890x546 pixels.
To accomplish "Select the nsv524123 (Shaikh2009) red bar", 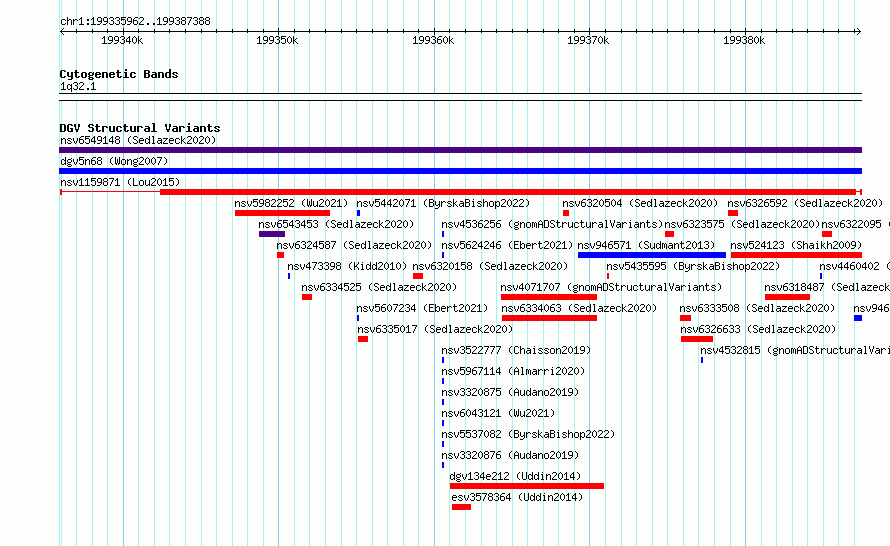I will [796, 255].
